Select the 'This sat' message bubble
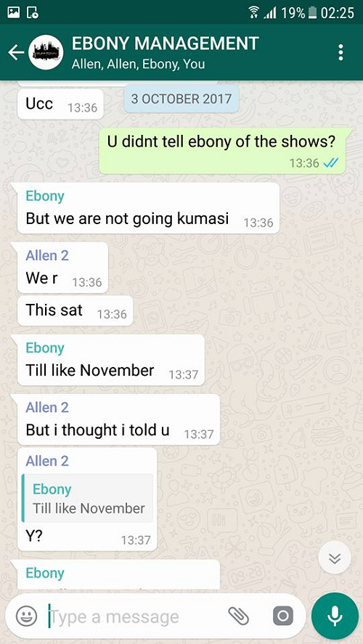The width and height of the screenshot is (363, 644). 76,311
